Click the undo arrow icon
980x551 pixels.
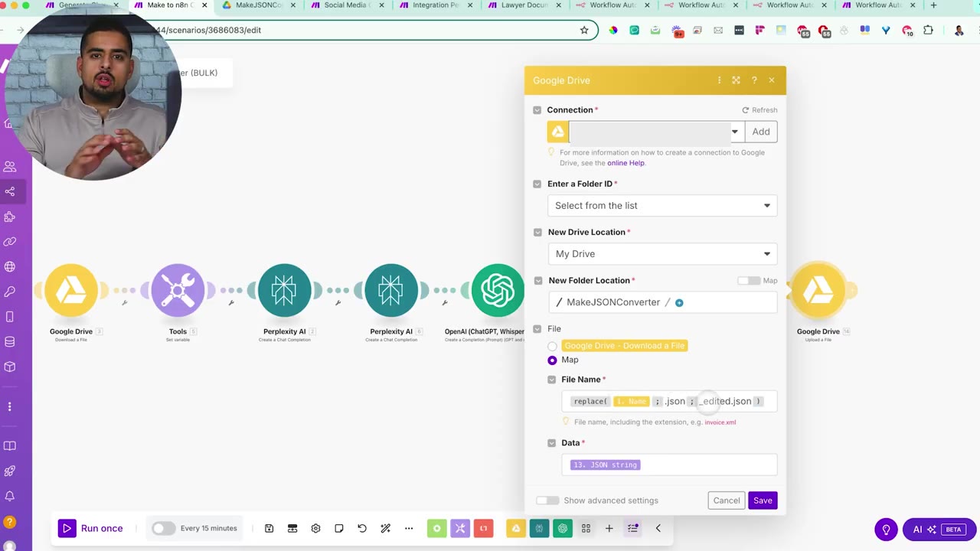(362, 528)
